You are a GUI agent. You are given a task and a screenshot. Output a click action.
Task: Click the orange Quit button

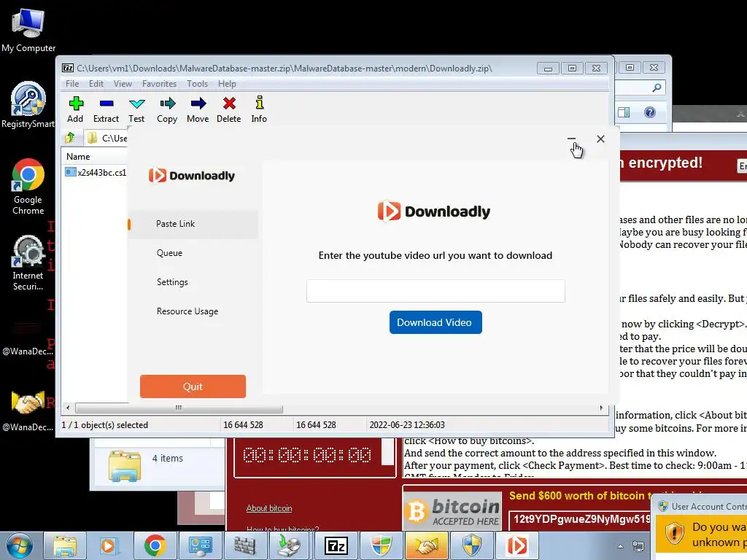(193, 386)
